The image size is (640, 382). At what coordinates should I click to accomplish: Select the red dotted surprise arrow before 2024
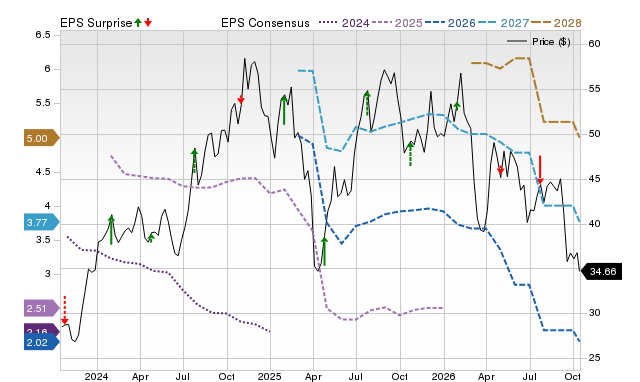pyautogui.click(x=64, y=311)
